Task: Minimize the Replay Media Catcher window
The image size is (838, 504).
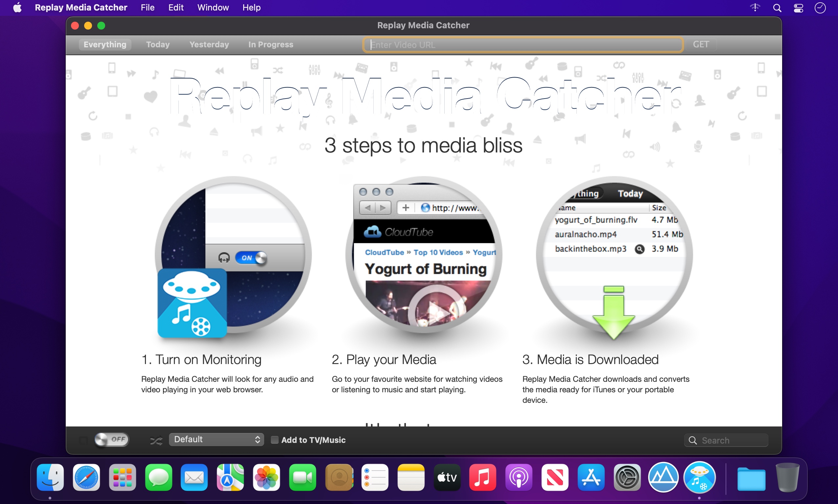Action: 88,26
